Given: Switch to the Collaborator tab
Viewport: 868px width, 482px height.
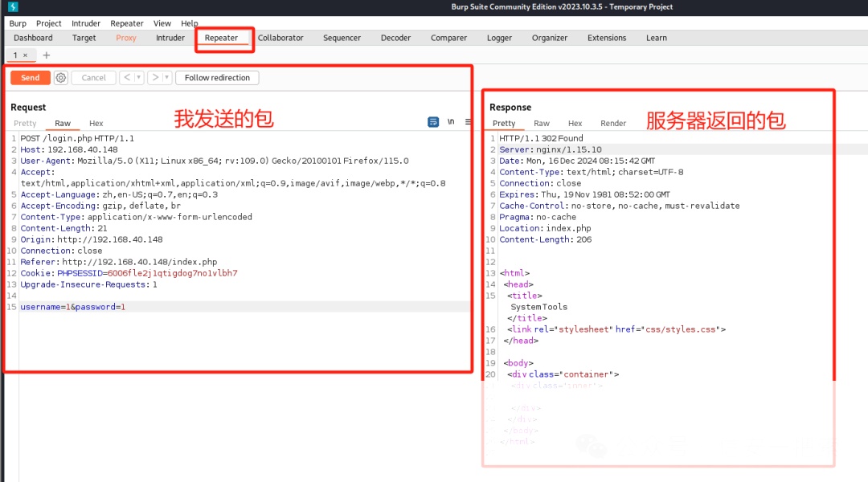Looking at the screenshot, I should tap(280, 38).
